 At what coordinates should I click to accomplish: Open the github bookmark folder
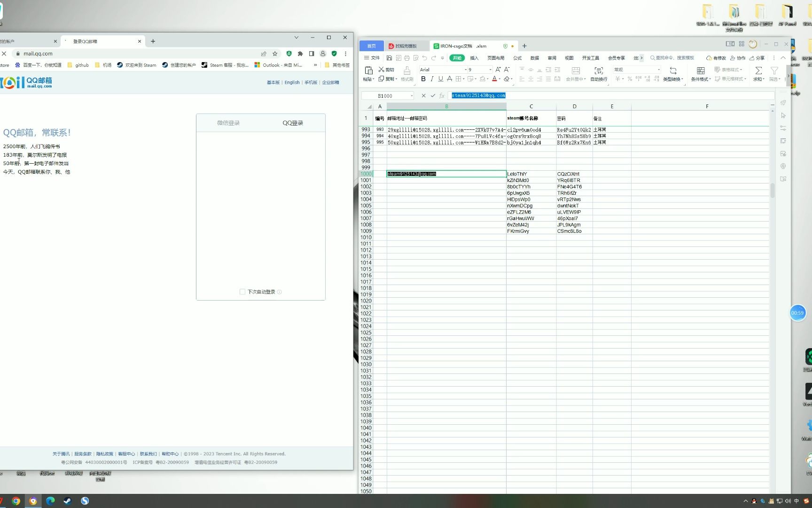pyautogui.click(x=78, y=65)
